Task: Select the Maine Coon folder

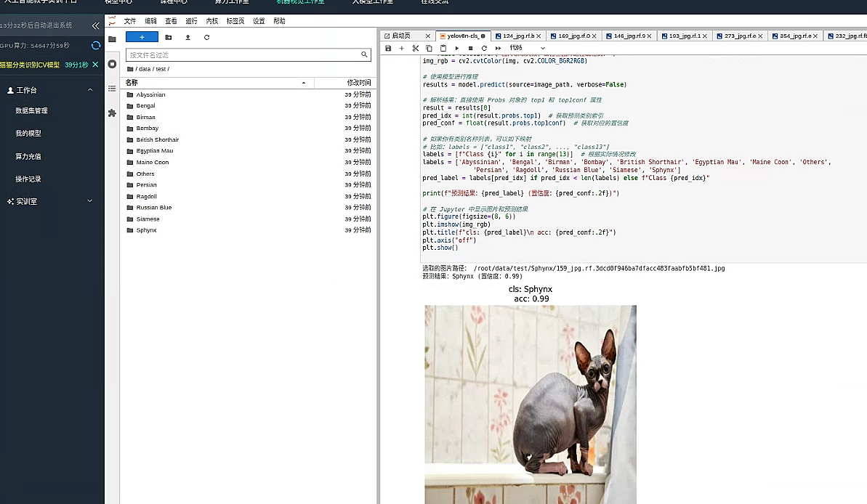Action: click(249, 163)
